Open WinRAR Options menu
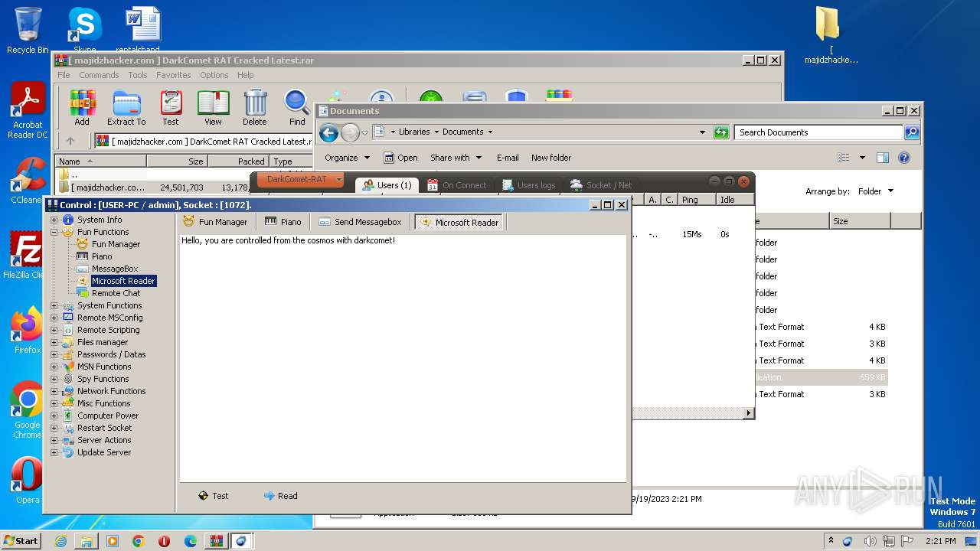Image resolution: width=980 pixels, height=551 pixels. [214, 75]
